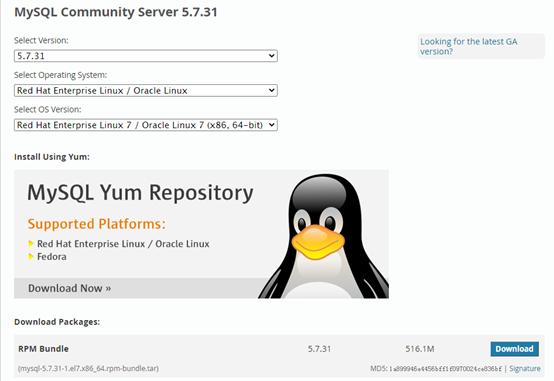Screen dimensions: 554x381
Task: Open the Select Version dropdown showing 5.7.31
Action: (146, 56)
